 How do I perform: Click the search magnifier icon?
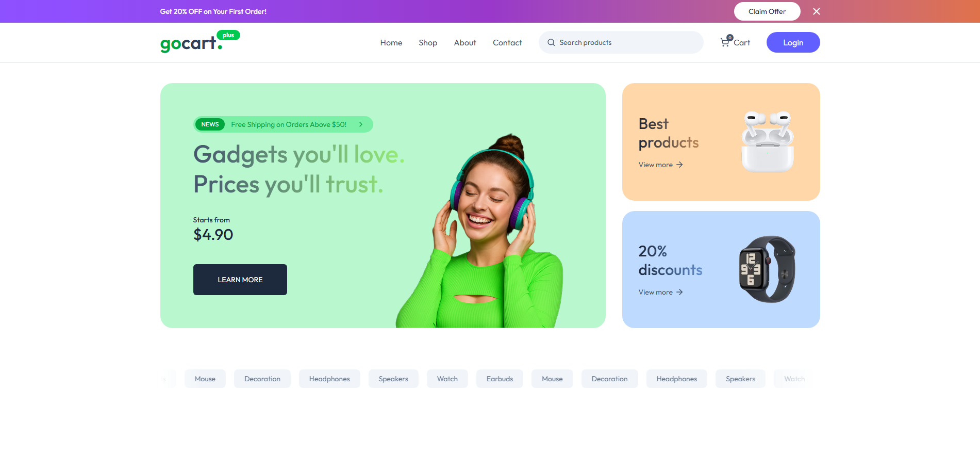coord(551,42)
